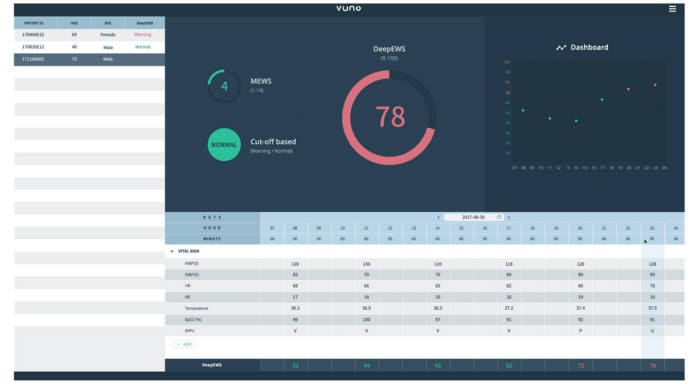This screenshot has width=700, height=387.
Task: Click the DeepEWS score 78 ring
Action: [x=389, y=117]
